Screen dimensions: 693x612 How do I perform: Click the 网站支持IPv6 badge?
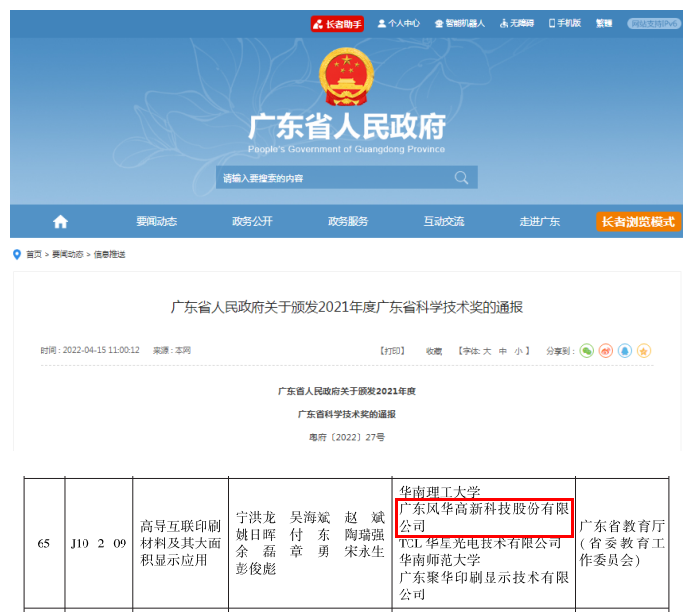pyautogui.click(x=654, y=24)
